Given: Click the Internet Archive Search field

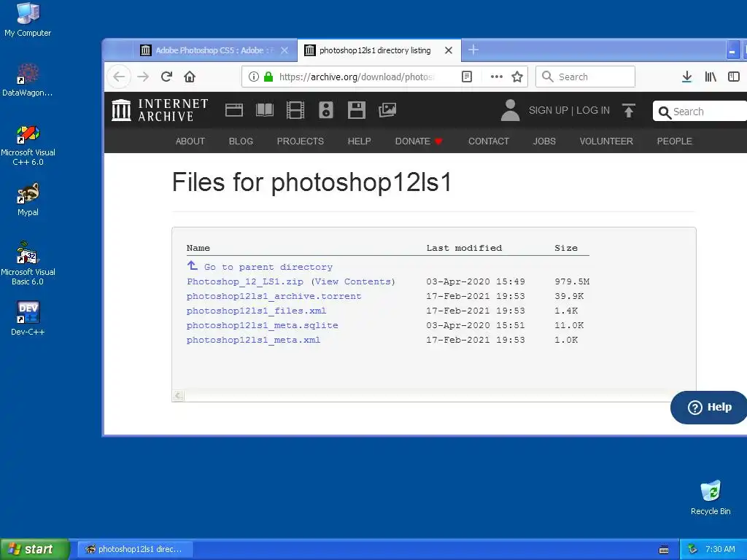Looking at the screenshot, I should tap(700, 112).
